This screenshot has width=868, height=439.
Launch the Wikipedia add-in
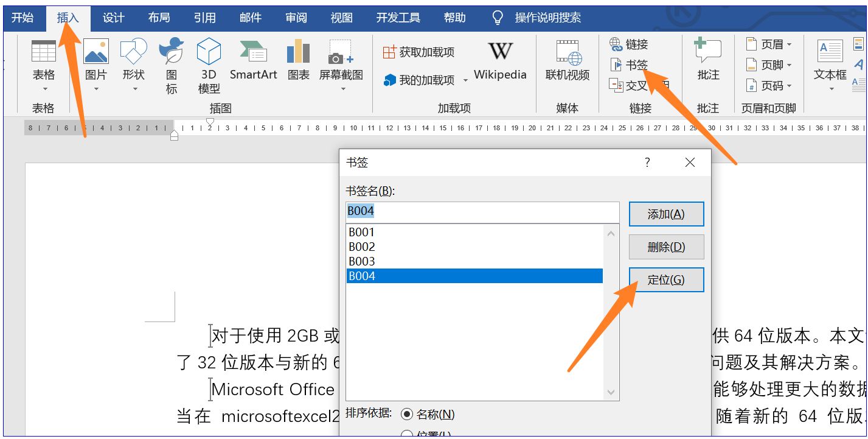click(500, 61)
